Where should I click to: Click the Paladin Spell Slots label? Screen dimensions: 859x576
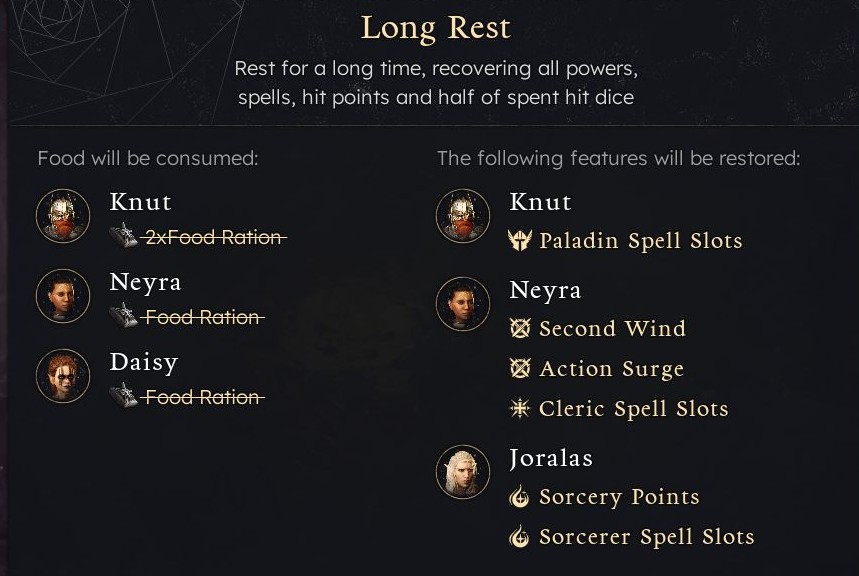(x=640, y=241)
